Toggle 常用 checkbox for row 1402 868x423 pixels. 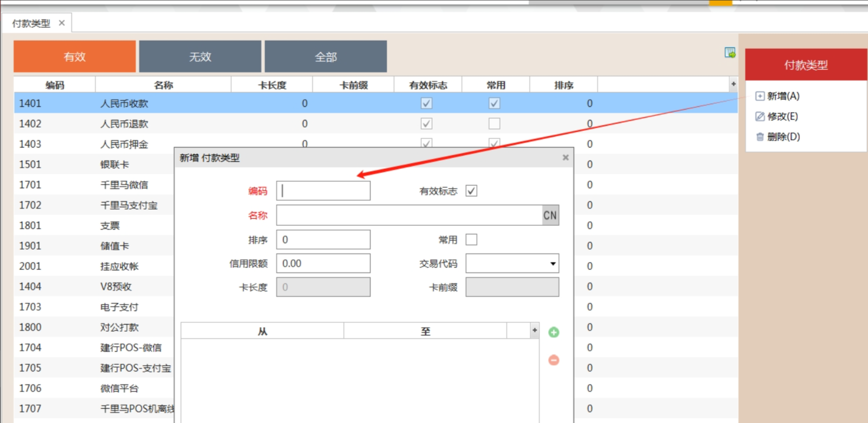494,124
